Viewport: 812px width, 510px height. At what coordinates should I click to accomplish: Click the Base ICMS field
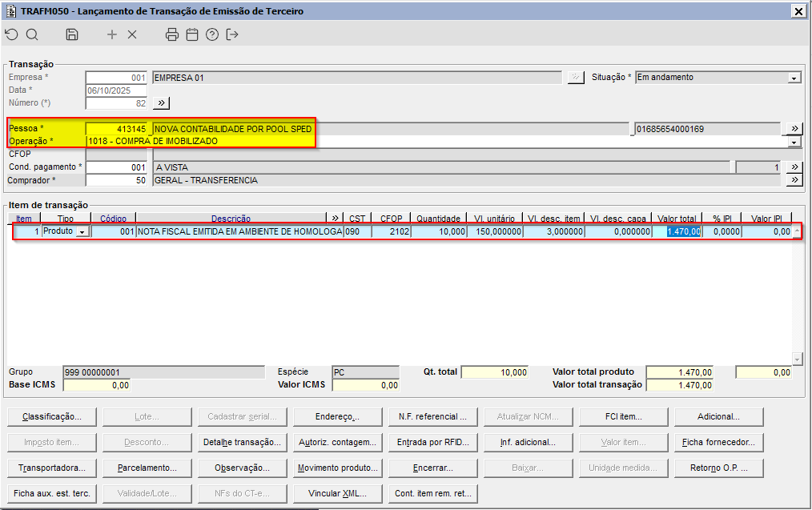[96, 385]
